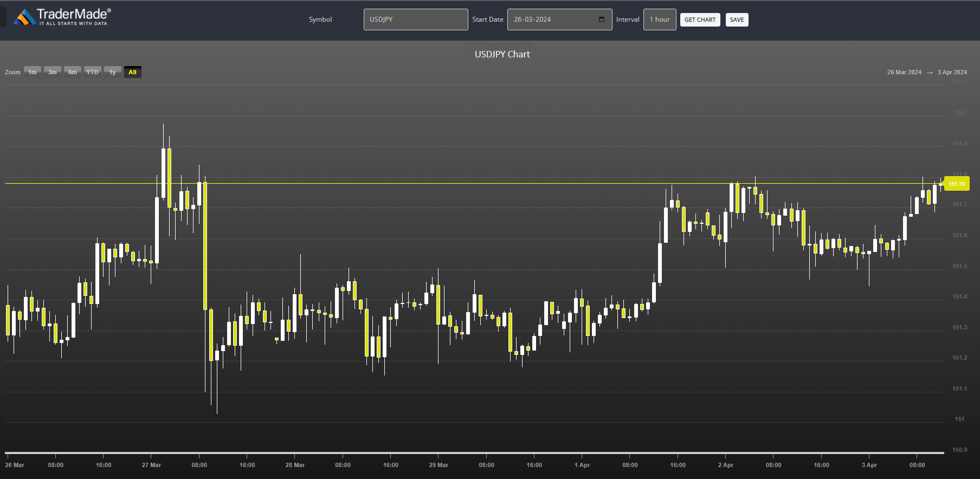Click the 151.5 price axis label
This screenshot has height=479, width=980.
959,266
